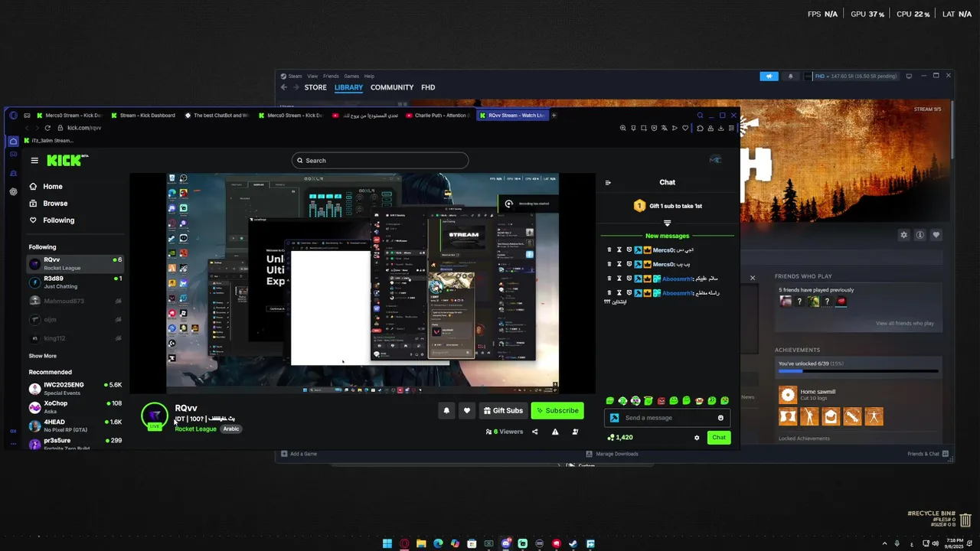This screenshot has width=980, height=551.
Task: Collapse the chat panel with arrow icon
Action: 608,183
